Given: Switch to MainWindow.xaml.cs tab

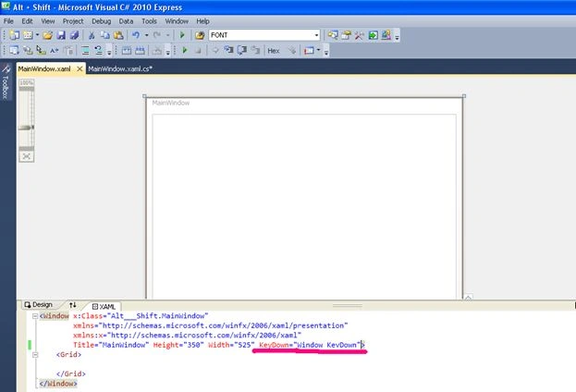Looking at the screenshot, I should 120,68.
